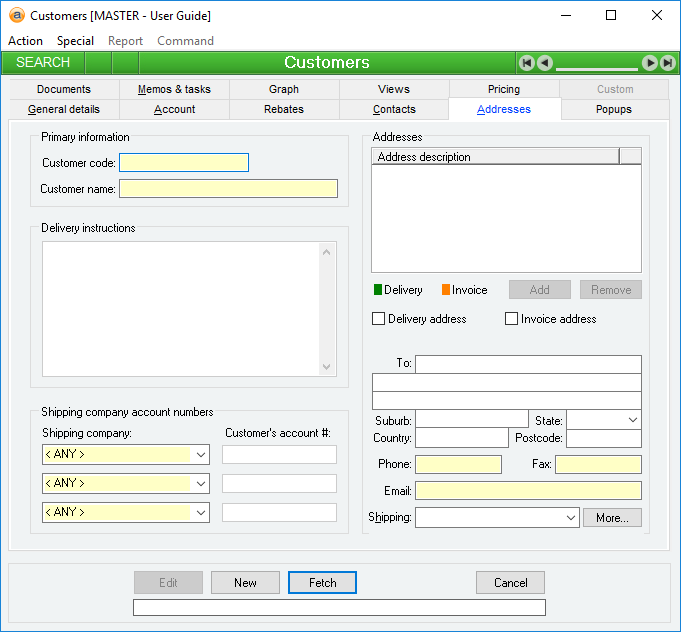
Task: Enable the Delivery address checkbox
Action: click(x=379, y=319)
